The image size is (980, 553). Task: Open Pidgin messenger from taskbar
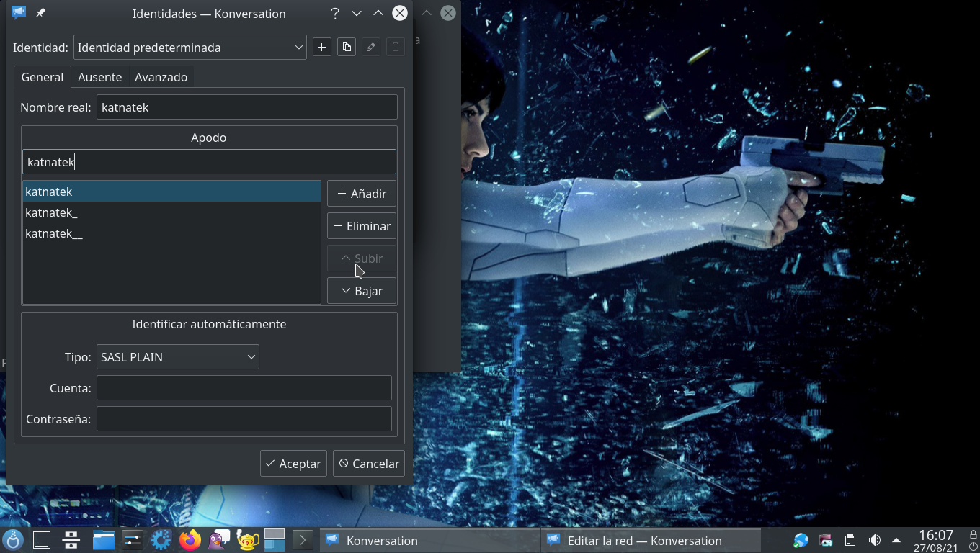click(218, 539)
